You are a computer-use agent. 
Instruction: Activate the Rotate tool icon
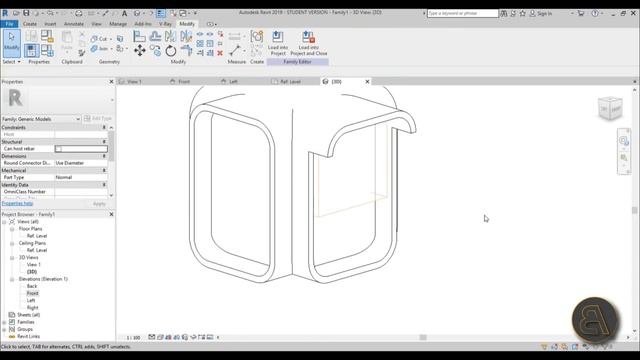[x=171, y=51]
